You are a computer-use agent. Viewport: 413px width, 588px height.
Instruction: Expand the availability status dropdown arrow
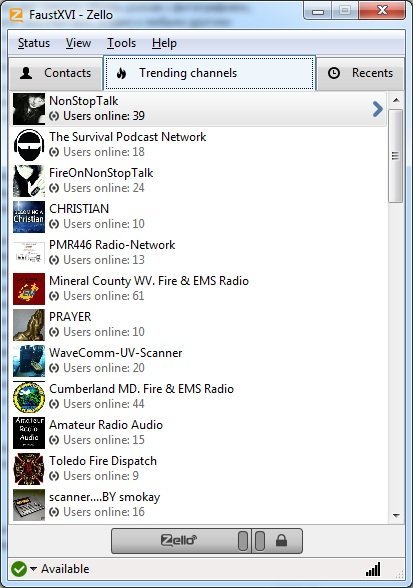tap(33, 569)
